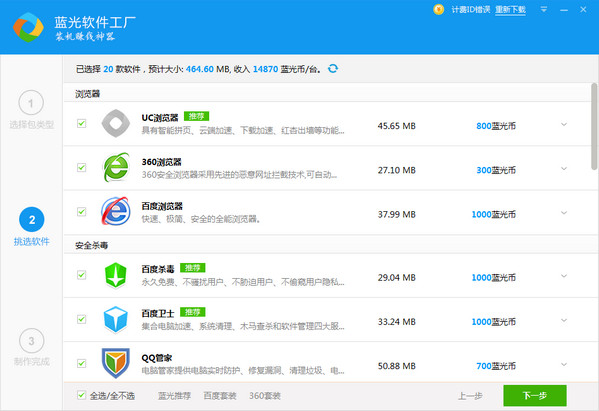The width and height of the screenshot is (599, 411).
Task: Click the 360浏览器 app icon
Action: [x=116, y=167]
